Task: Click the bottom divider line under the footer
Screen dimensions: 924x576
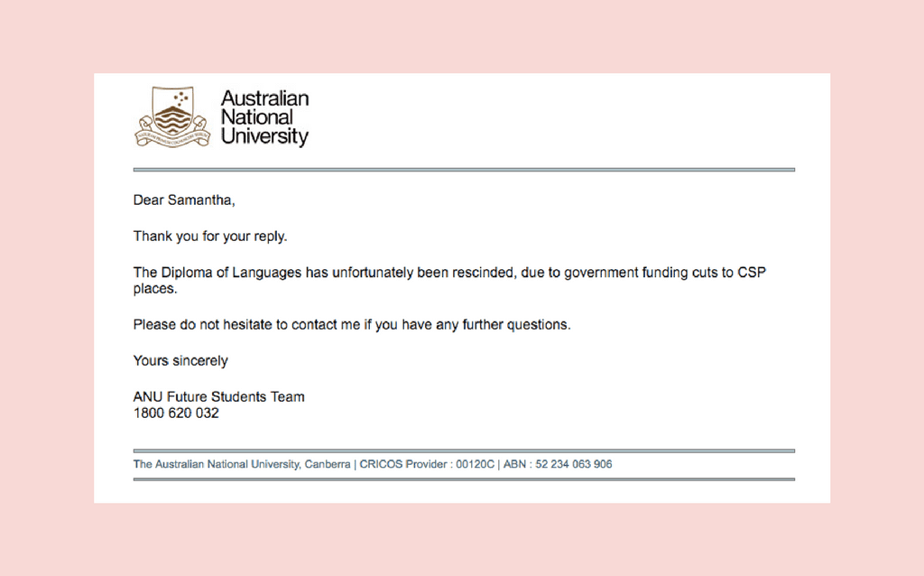Action: [x=464, y=479]
